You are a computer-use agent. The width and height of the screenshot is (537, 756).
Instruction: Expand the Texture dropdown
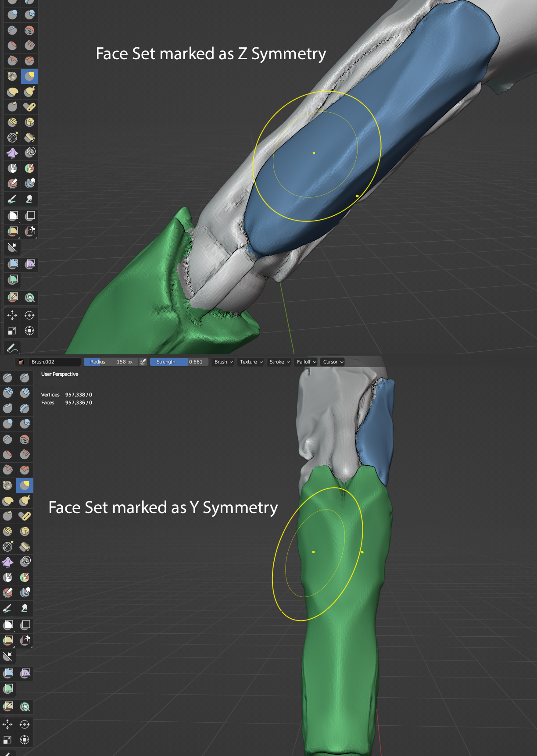click(x=251, y=362)
